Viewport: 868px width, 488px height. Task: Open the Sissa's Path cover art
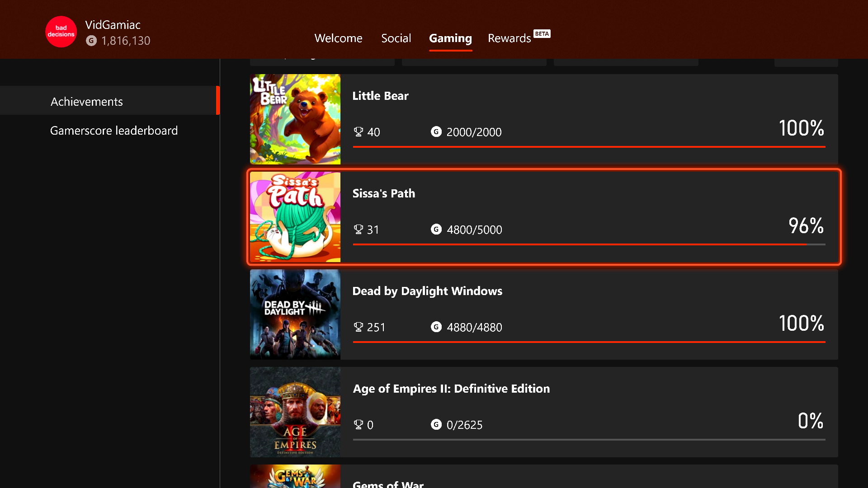point(295,217)
